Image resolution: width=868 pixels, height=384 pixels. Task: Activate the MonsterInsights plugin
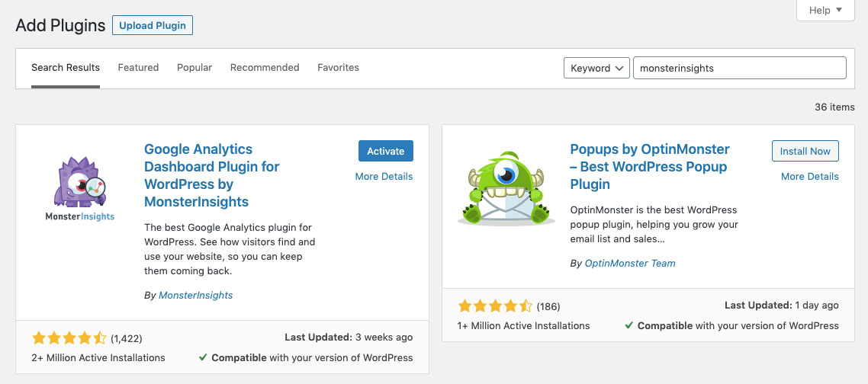click(385, 151)
